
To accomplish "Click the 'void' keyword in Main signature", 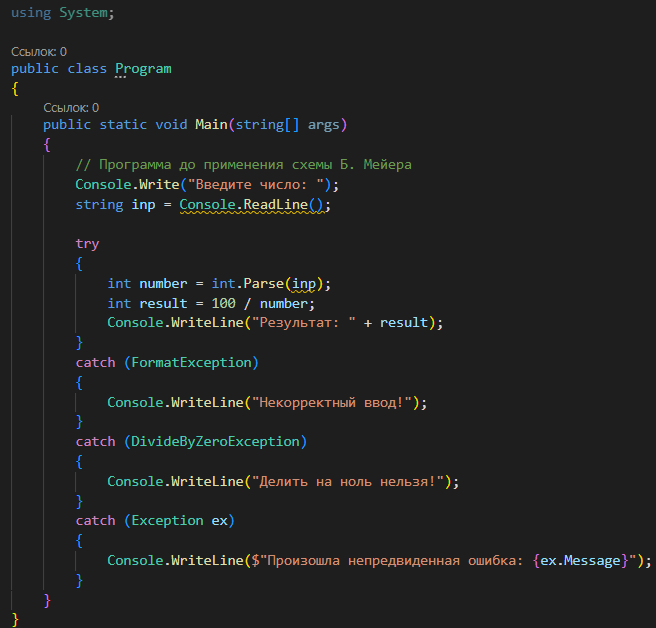I will pyautogui.click(x=171, y=125).
